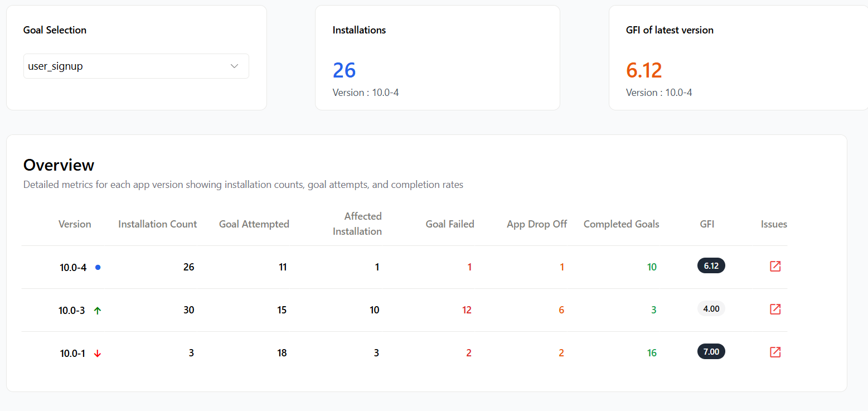Image resolution: width=868 pixels, height=411 pixels.
Task: Open the Issues icon for version 10.0-1
Action: click(x=775, y=351)
